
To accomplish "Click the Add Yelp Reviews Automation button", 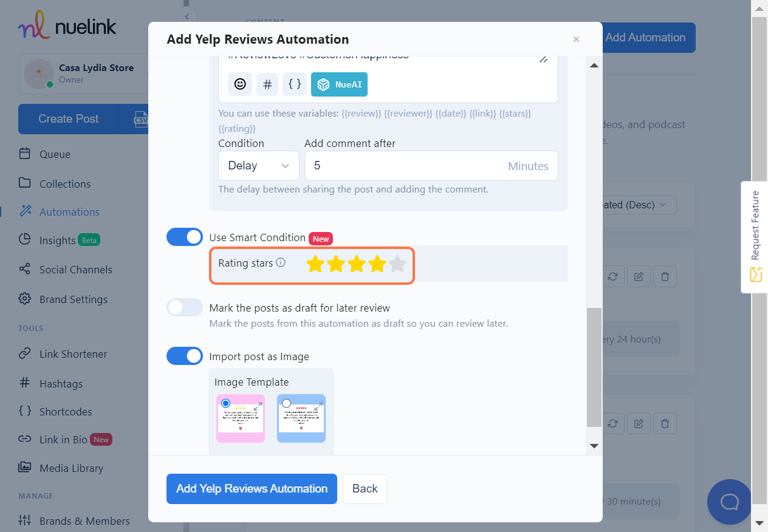I will point(252,489).
